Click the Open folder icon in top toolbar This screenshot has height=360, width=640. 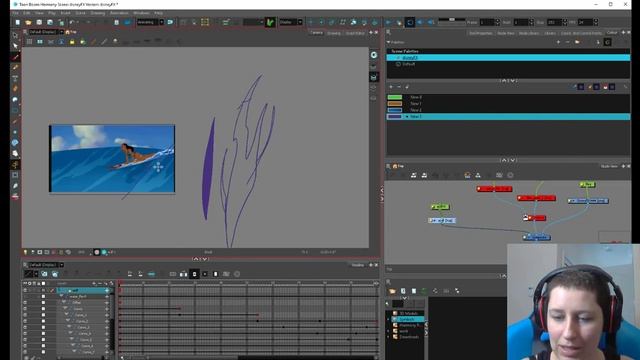coord(28,22)
